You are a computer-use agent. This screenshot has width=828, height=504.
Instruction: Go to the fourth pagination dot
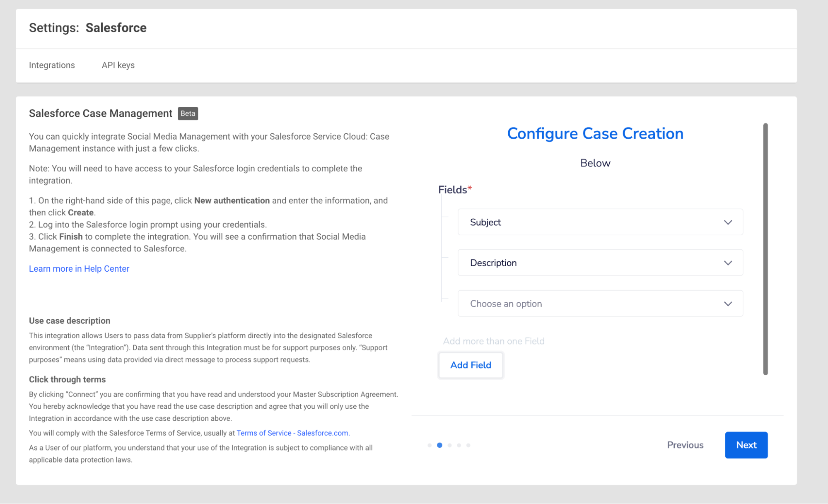click(459, 445)
